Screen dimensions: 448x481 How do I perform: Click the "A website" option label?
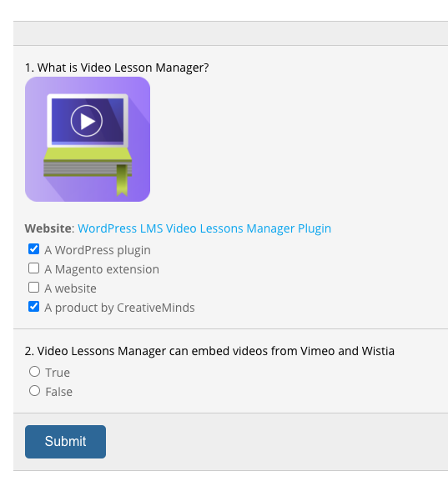[x=70, y=288]
